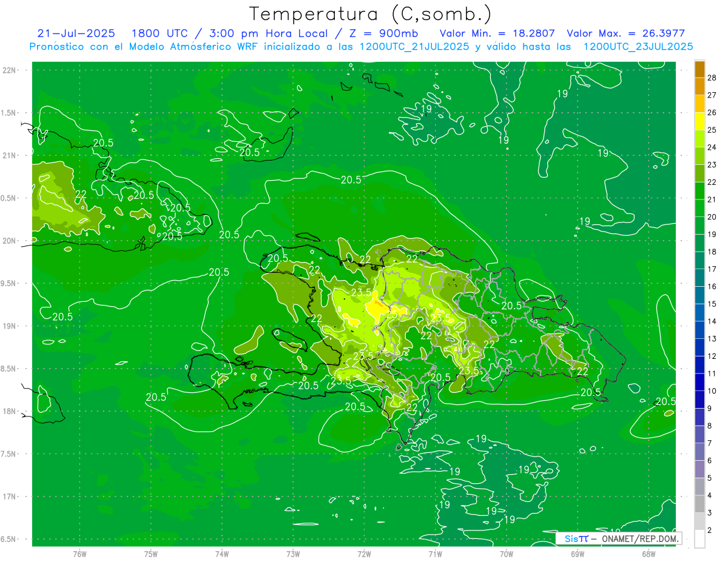Click the legend value '24'

[x=712, y=147]
